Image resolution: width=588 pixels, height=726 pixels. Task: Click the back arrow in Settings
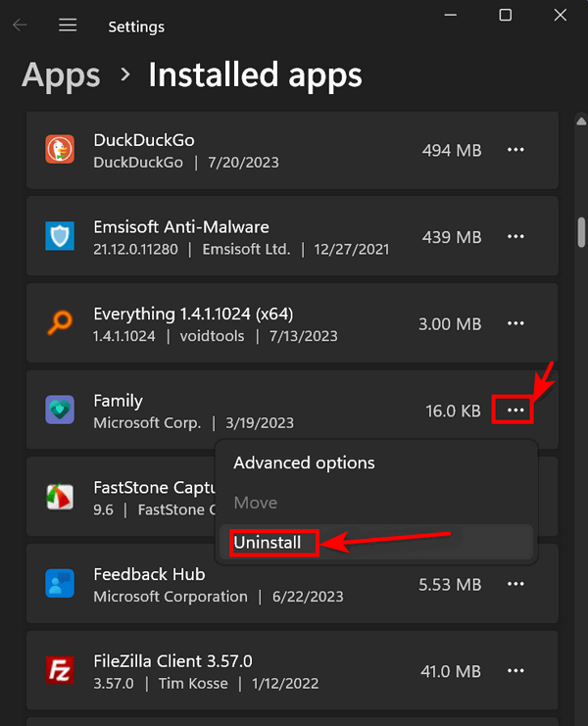20,25
